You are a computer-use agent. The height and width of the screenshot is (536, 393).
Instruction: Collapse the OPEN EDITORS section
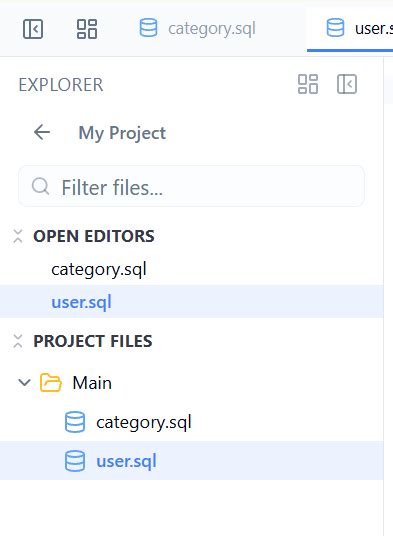coord(18,236)
